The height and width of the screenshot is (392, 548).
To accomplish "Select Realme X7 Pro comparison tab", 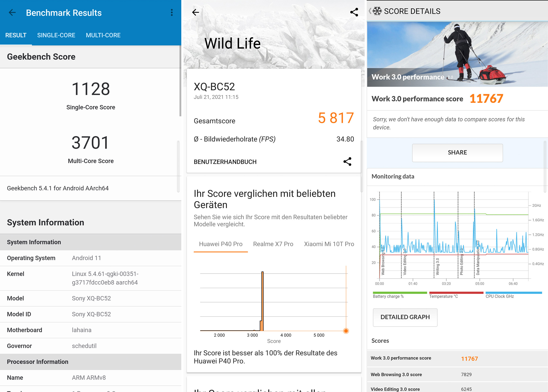I will coord(273,244).
